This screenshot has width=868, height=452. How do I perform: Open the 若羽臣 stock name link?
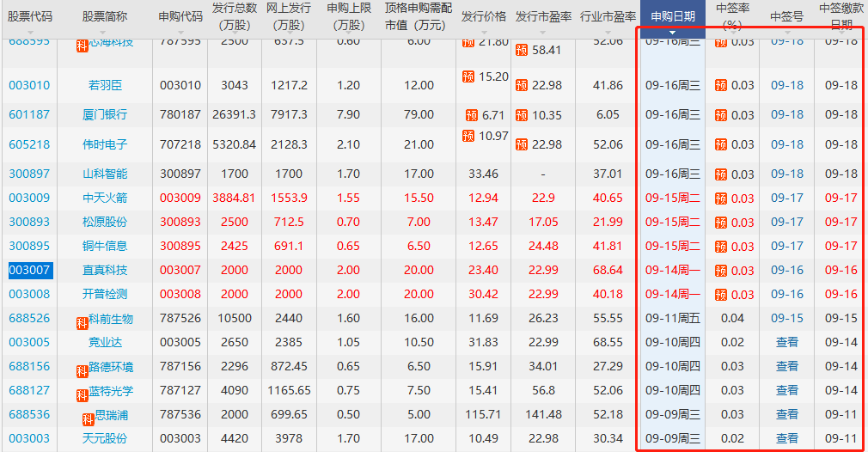coord(105,85)
